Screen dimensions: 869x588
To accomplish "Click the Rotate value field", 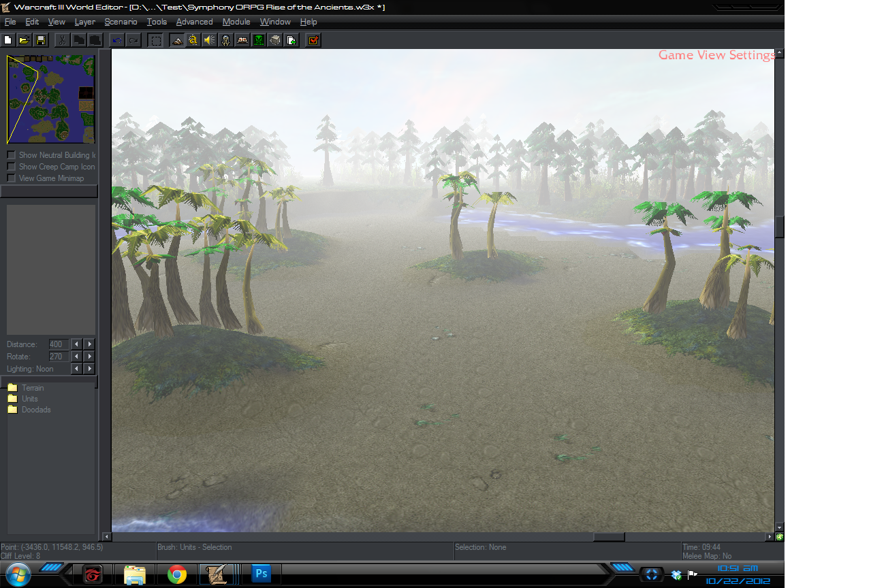I will (x=59, y=357).
